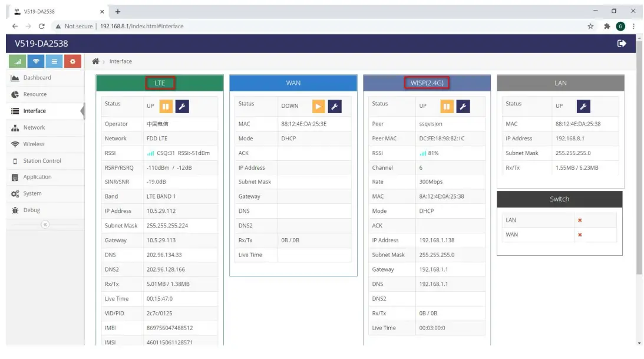This screenshot has width=644, height=359.
Task: Open browser three-dot menu
Action: (x=634, y=27)
